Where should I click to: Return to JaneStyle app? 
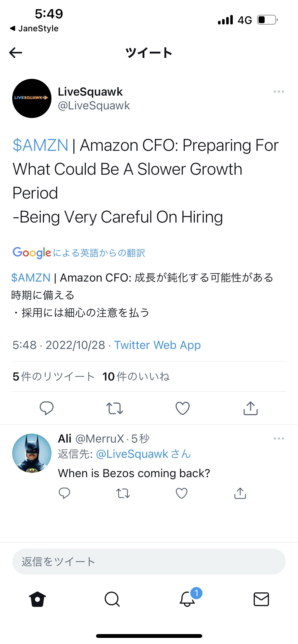[x=34, y=28]
